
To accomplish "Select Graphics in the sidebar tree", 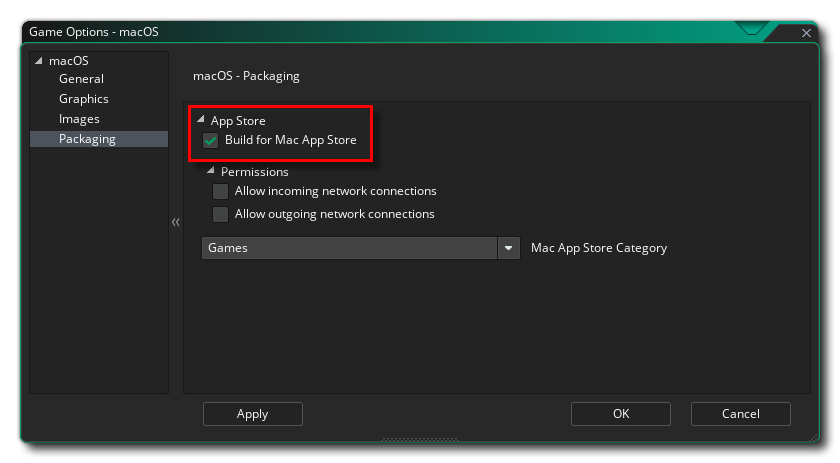I will [x=84, y=99].
